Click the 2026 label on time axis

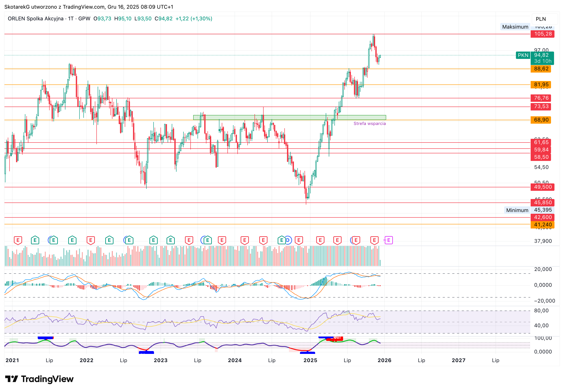tap(385, 360)
